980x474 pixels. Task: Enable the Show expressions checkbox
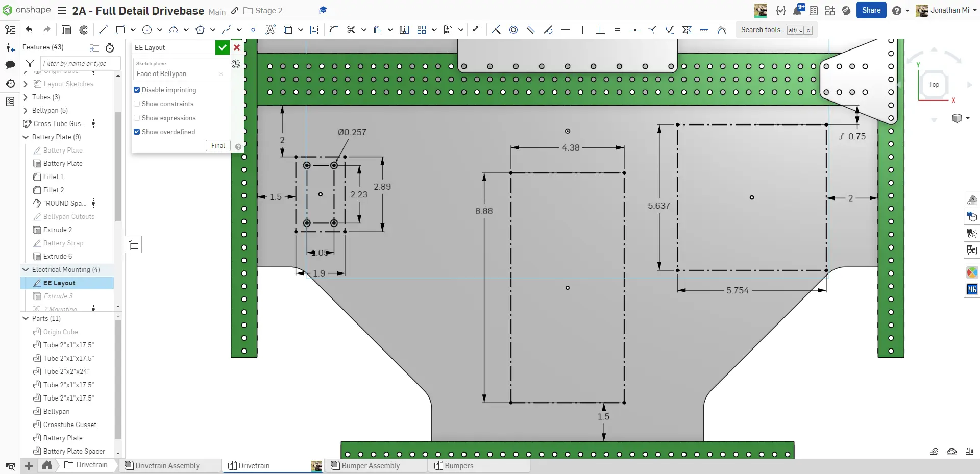pos(137,118)
